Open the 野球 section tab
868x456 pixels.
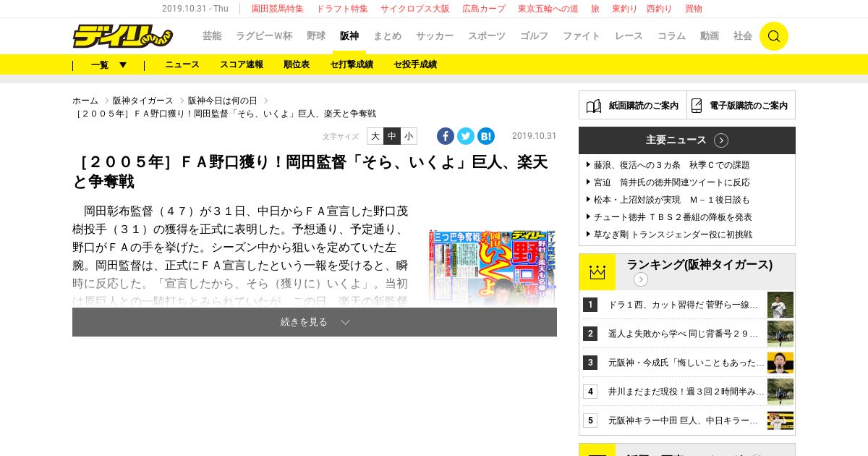(316, 35)
